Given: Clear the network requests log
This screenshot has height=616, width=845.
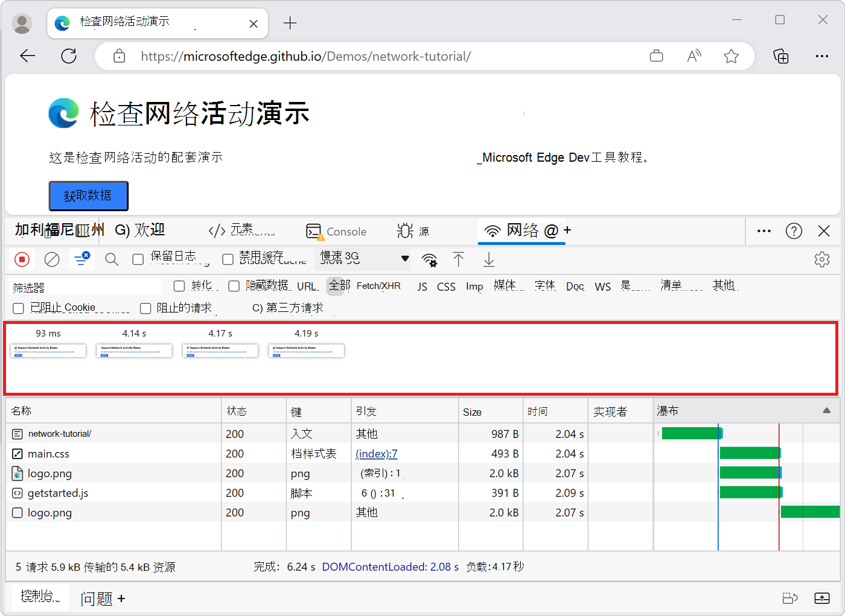Looking at the screenshot, I should (x=52, y=259).
